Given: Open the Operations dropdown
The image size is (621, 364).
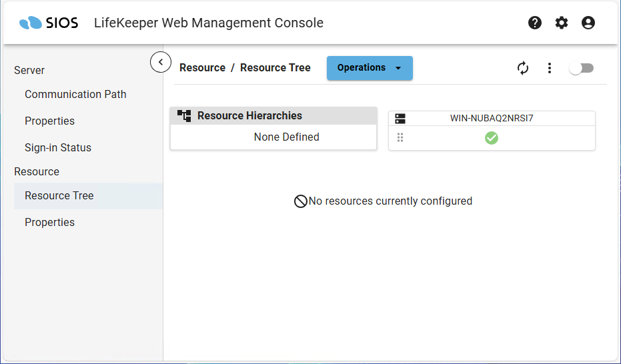Looking at the screenshot, I should pyautogui.click(x=370, y=68).
